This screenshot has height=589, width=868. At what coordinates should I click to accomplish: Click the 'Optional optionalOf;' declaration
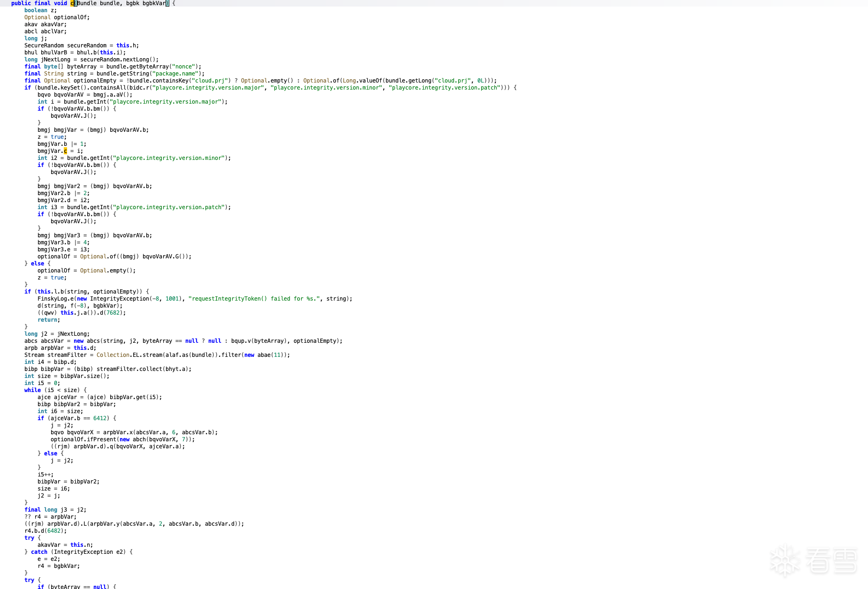[x=57, y=17]
